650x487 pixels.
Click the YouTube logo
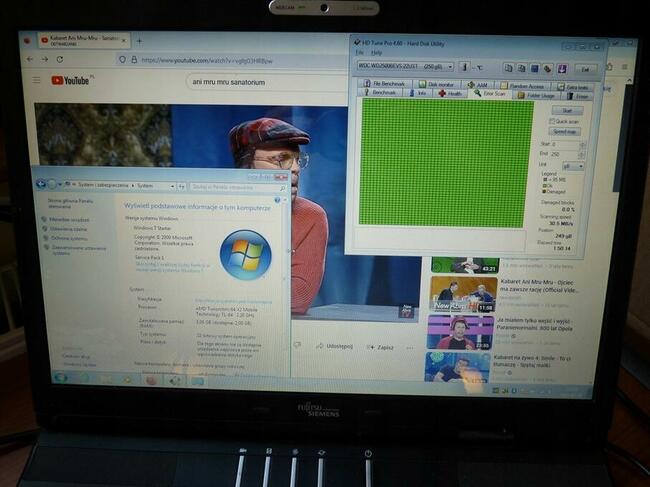coord(72,80)
